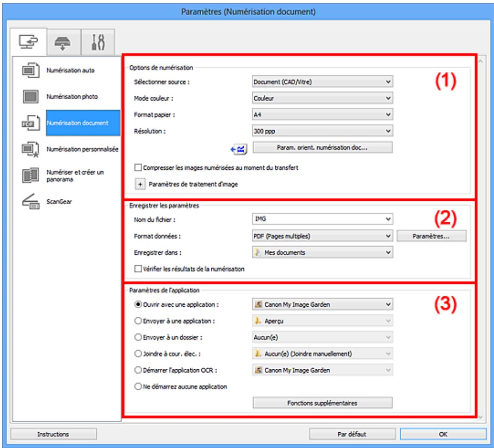Check Vérifier les résultats de la numérisation
Viewport: 494px width, 448px height.
tap(138, 269)
